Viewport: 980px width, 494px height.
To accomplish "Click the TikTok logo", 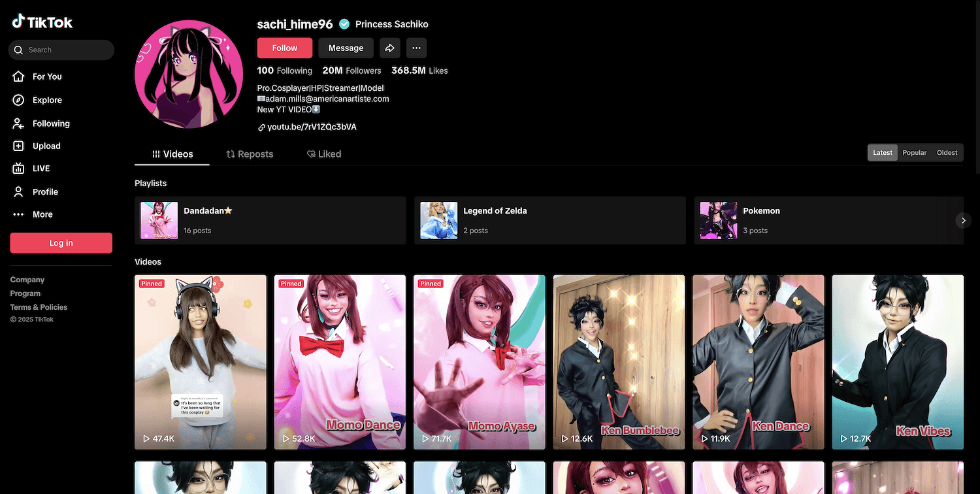I will coord(42,22).
